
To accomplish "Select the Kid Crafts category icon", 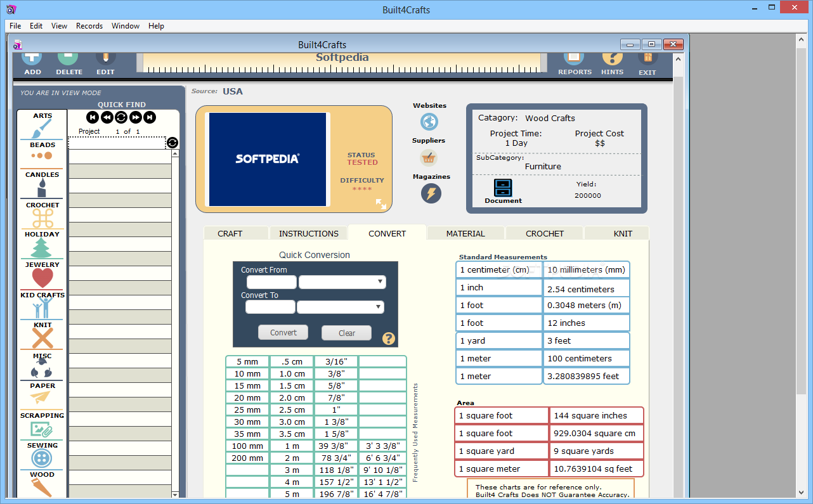I will click(42, 309).
